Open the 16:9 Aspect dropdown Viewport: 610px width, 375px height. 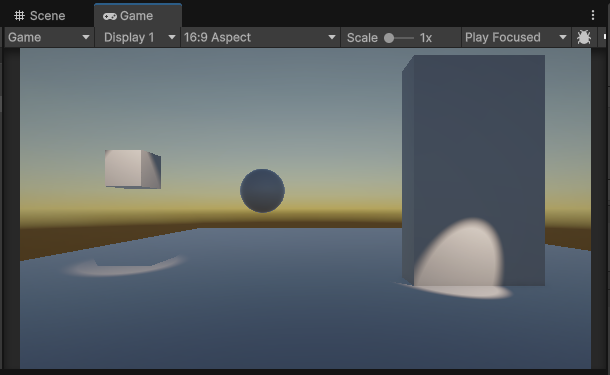click(260, 37)
